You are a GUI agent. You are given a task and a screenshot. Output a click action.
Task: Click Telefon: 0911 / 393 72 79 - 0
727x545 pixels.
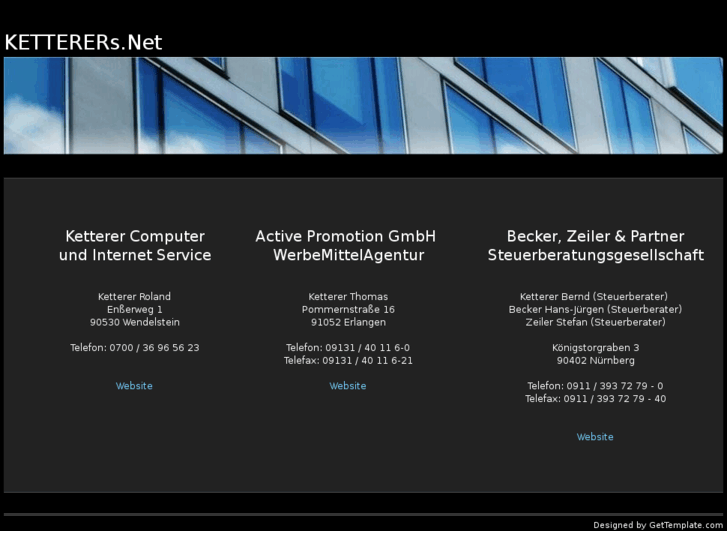pyautogui.click(x=595, y=386)
